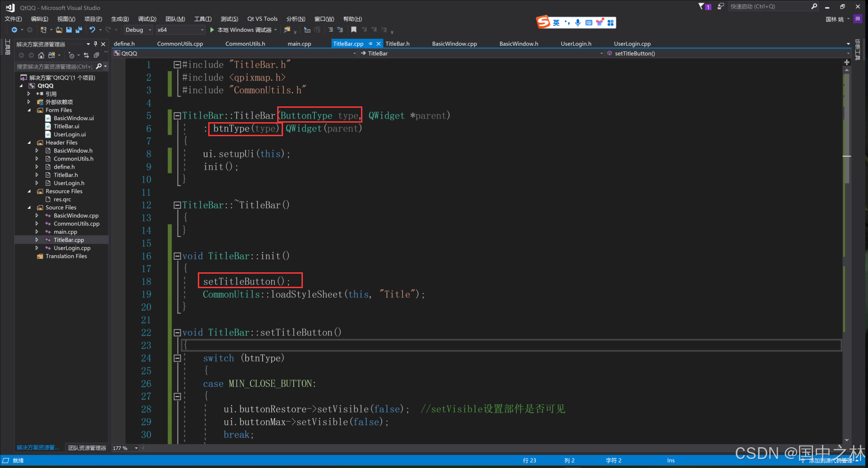Click the vertical scrollbar thumb in editor

tap(847, 128)
